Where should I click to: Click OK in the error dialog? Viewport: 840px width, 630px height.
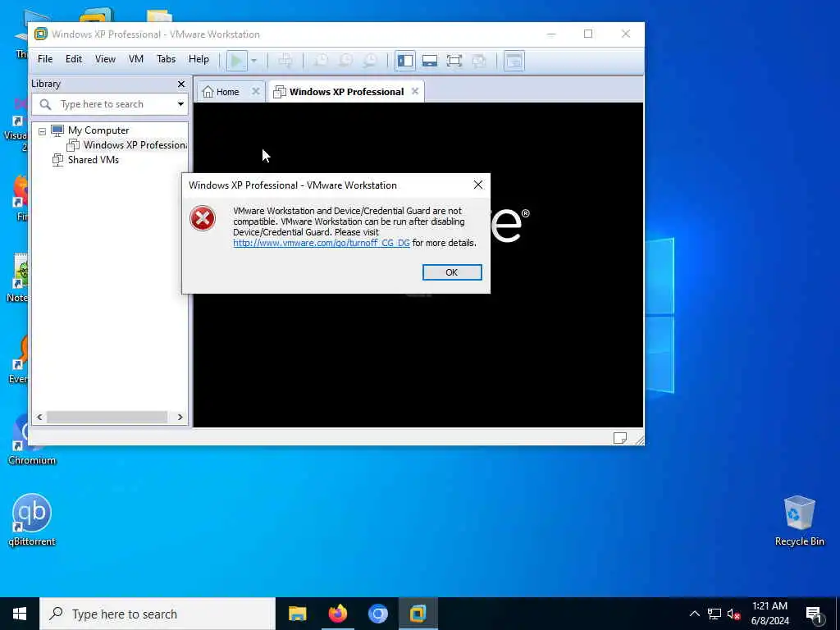pyautogui.click(x=452, y=272)
